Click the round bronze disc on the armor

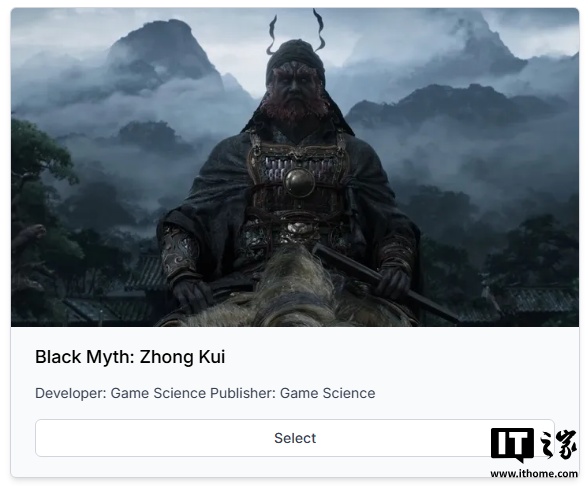tap(299, 183)
